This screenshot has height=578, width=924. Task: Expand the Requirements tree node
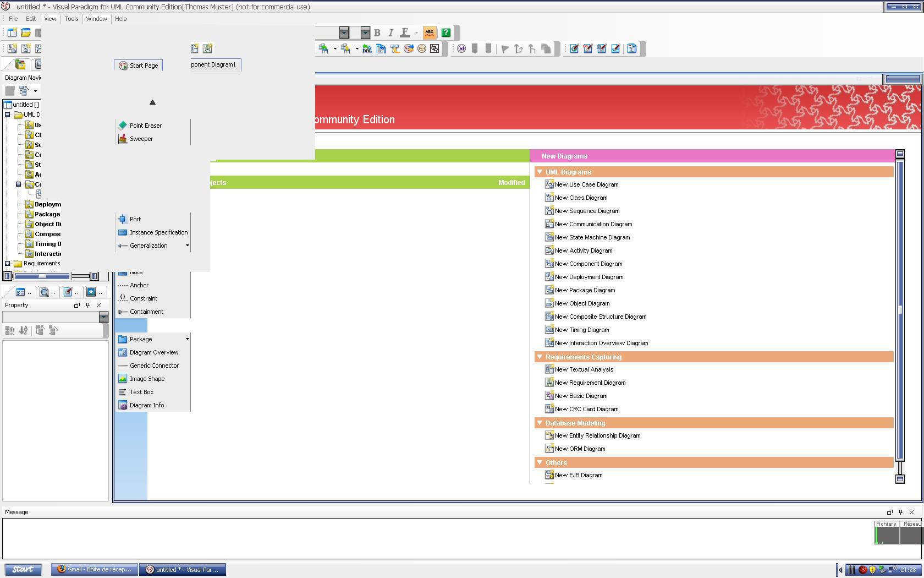8,263
